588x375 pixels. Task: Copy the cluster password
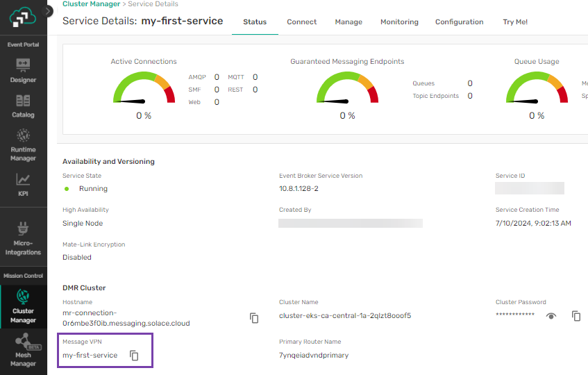(x=576, y=316)
